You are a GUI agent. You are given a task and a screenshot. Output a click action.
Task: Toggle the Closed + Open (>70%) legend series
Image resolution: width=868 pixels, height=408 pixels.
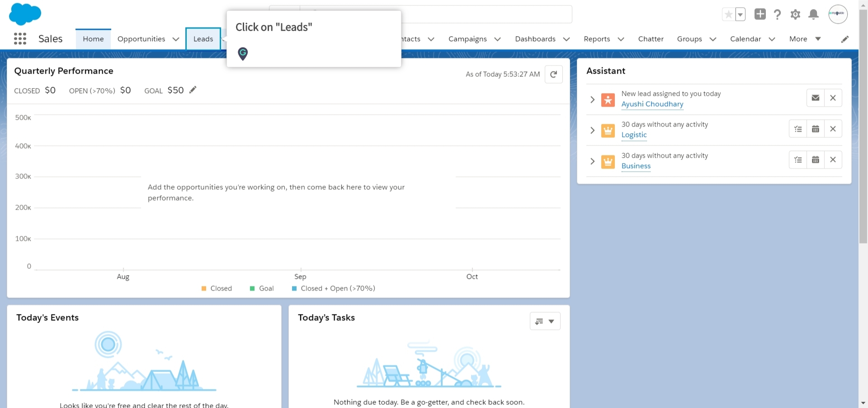coord(334,288)
